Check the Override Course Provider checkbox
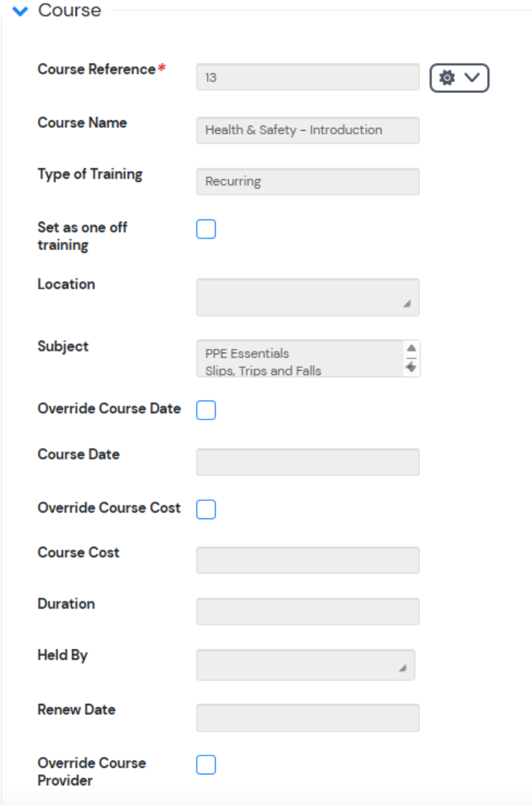The image size is (532, 805). 206,765
